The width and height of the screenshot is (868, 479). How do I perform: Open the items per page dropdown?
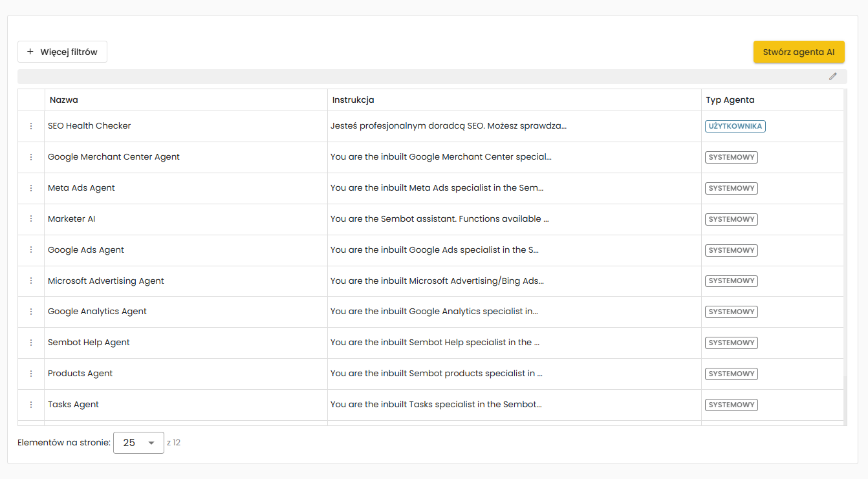[x=138, y=443]
